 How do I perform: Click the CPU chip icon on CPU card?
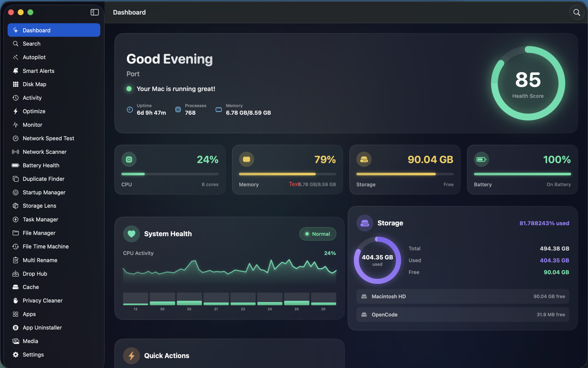[129, 159]
